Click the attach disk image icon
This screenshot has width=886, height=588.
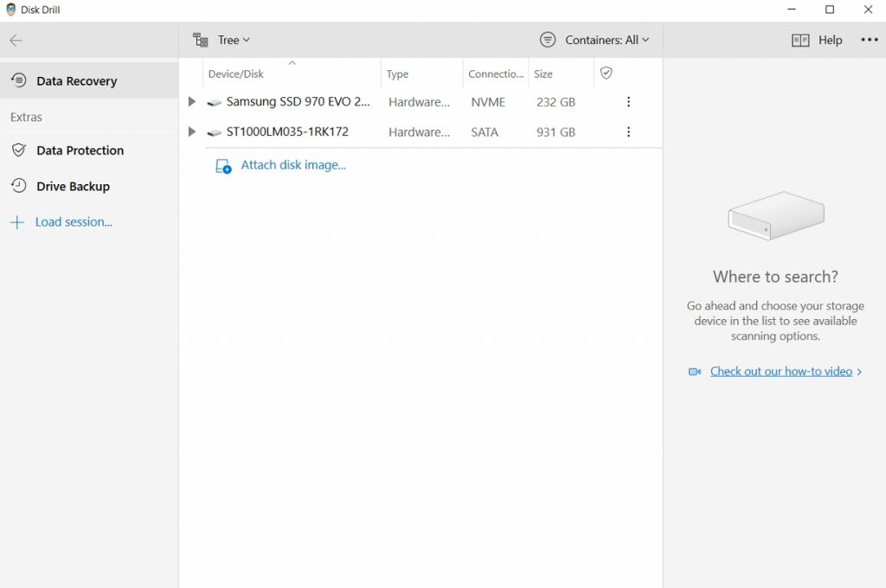(x=223, y=166)
